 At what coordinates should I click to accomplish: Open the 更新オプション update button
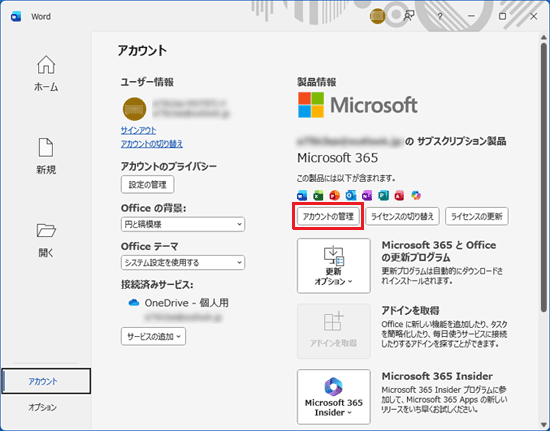(x=334, y=266)
